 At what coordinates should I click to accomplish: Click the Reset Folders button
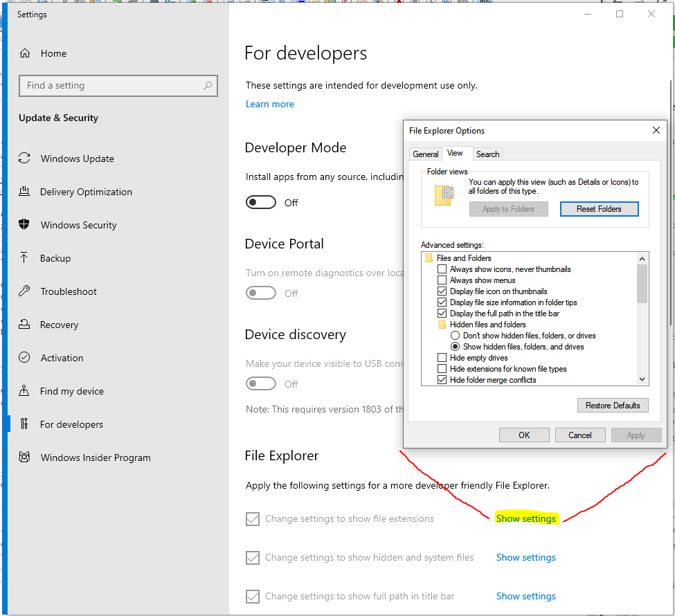599,209
